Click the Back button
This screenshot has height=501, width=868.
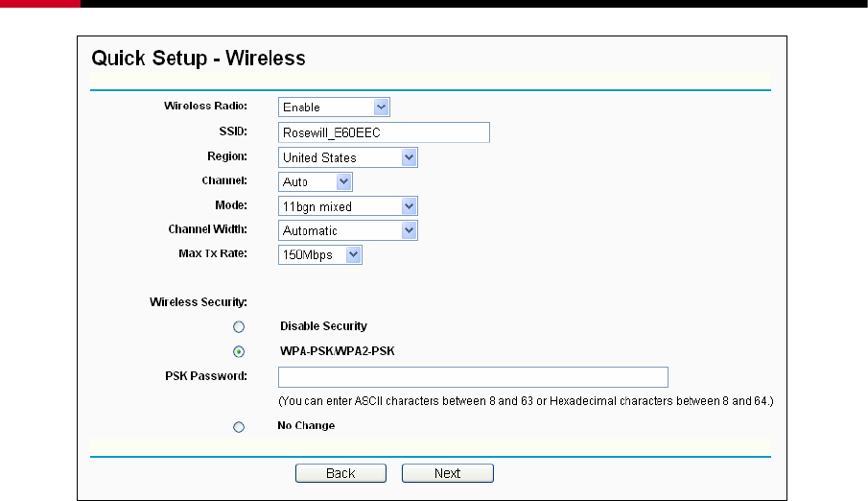tap(340, 473)
